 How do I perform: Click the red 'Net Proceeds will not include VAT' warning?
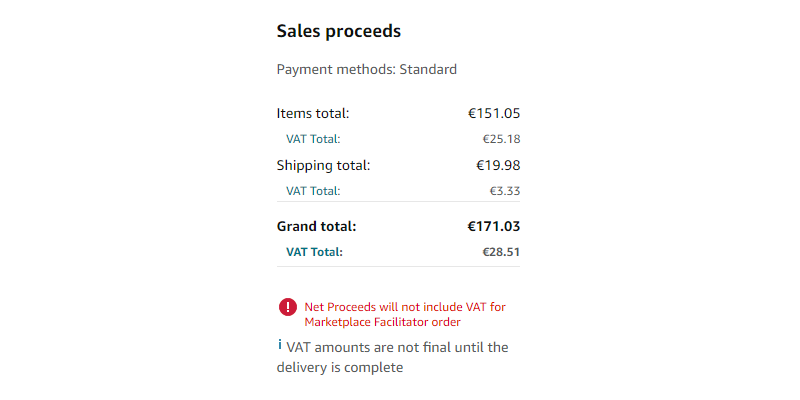[405, 307]
